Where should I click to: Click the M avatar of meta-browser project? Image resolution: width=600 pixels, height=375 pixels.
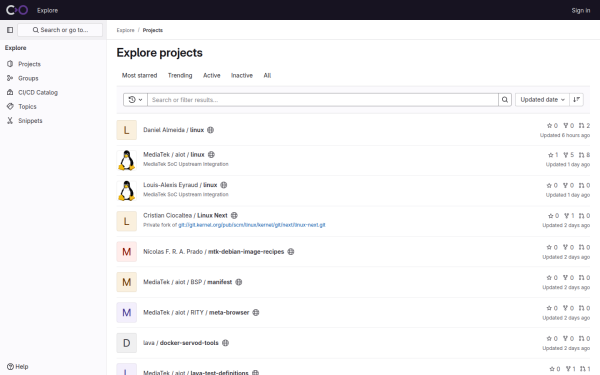[127, 313]
